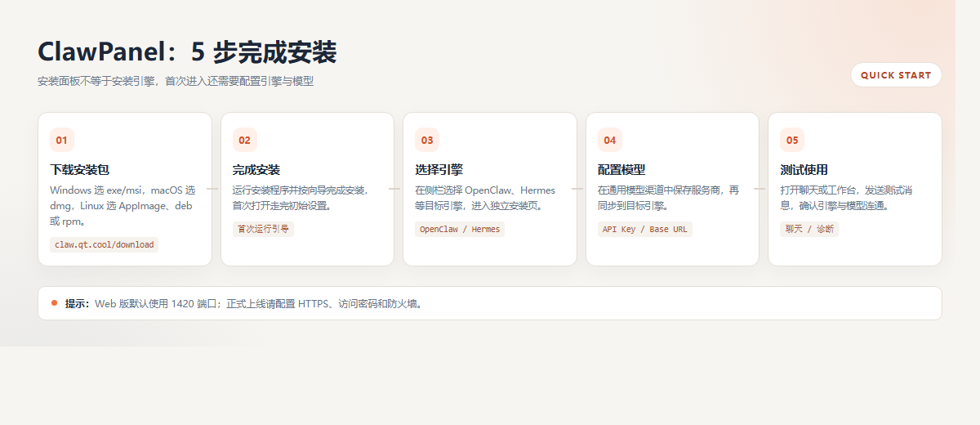Click the description starting 打开聊天或工作台
The image size is (980, 425).
(x=847, y=198)
